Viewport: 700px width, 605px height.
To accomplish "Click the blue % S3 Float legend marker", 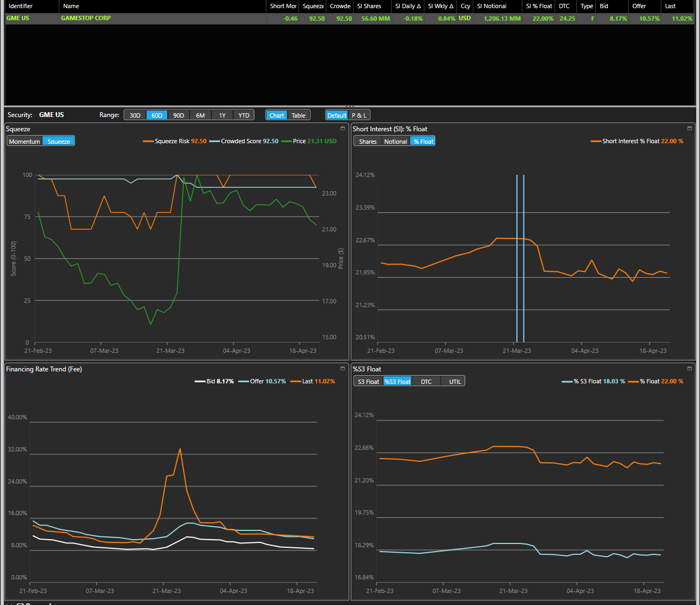I will (x=567, y=381).
